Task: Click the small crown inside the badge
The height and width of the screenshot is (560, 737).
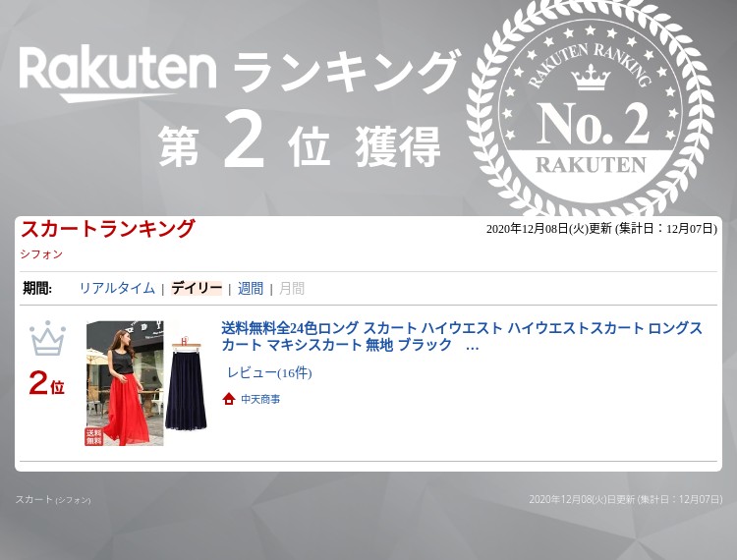Action: pyautogui.click(x=591, y=78)
